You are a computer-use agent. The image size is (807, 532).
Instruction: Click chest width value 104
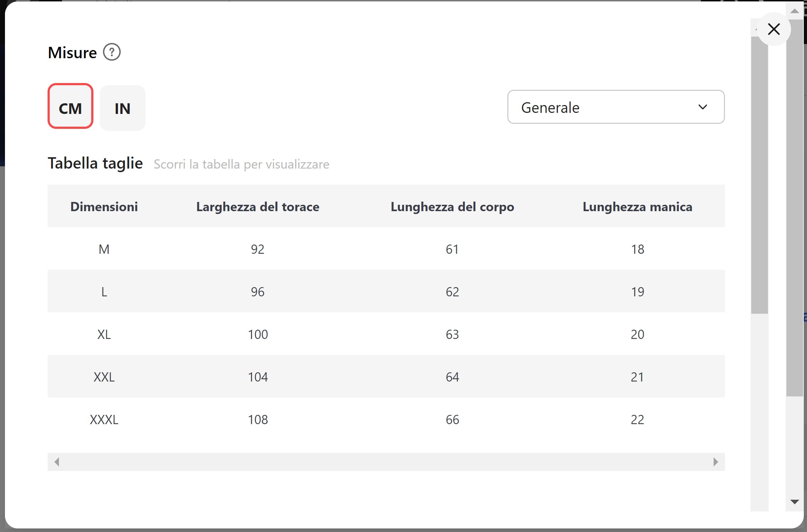click(258, 377)
